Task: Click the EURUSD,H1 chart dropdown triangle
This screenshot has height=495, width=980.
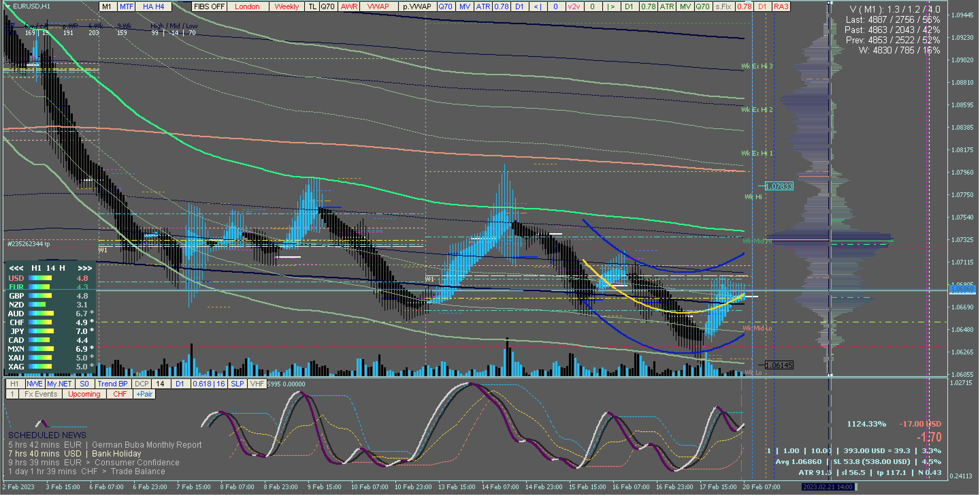Action: [9, 6]
